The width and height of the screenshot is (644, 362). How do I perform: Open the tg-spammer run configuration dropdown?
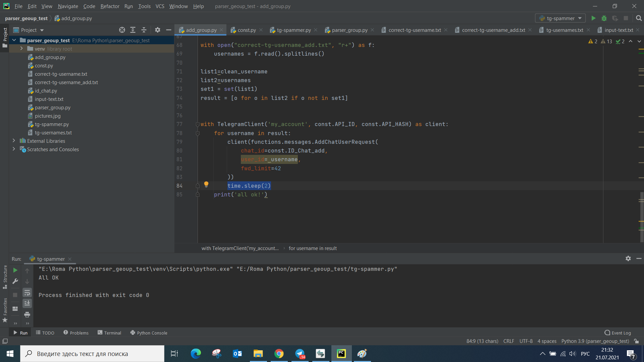(560, 18)
